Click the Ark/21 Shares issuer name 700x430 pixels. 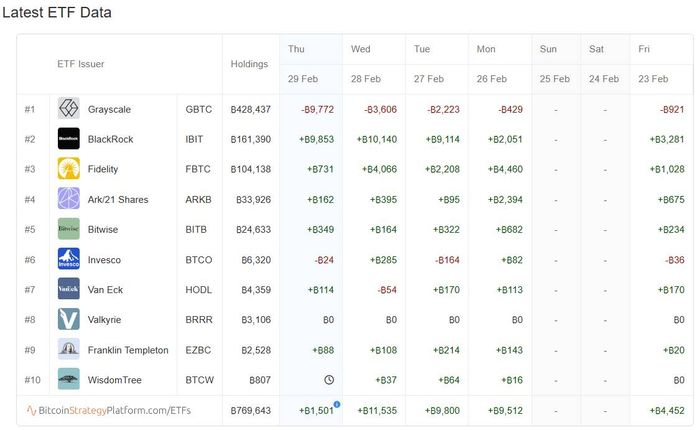point(118,200)
